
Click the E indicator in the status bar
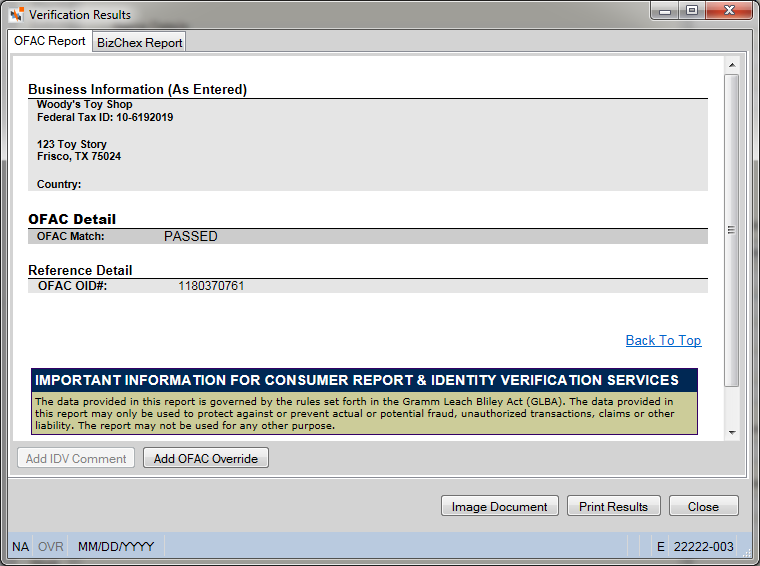click(660, 547)
